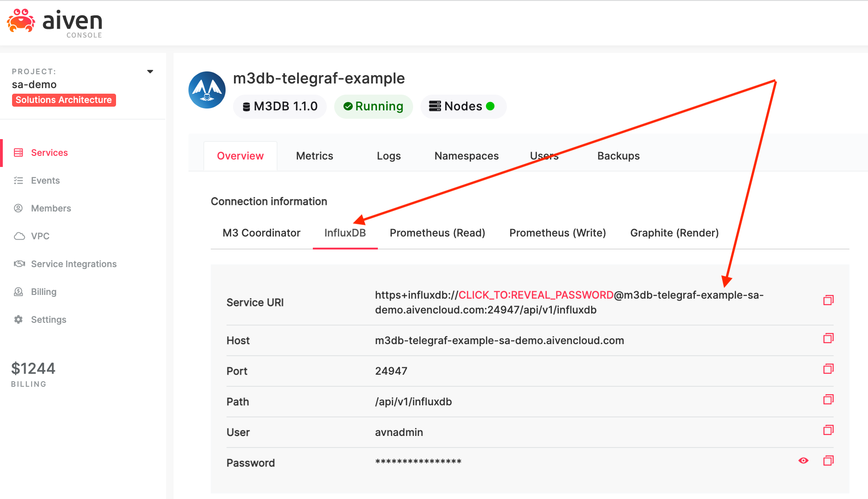Go to Billing in the sidebar
The height and width of the screenshot is (499, 868).
click(x=44, y=292)
